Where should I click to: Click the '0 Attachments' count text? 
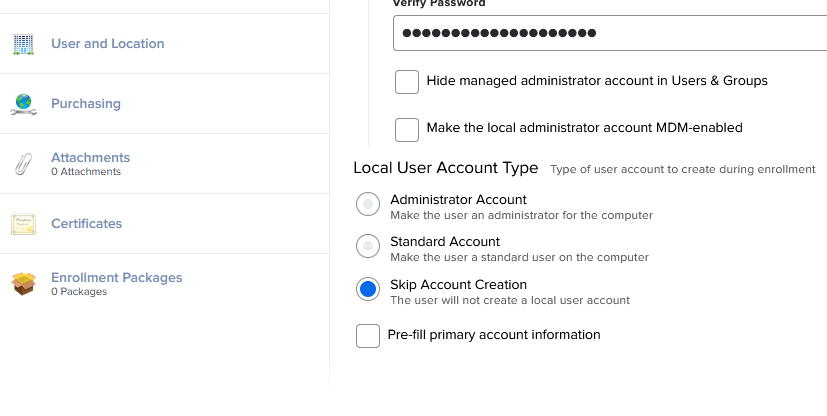(86, 171)
